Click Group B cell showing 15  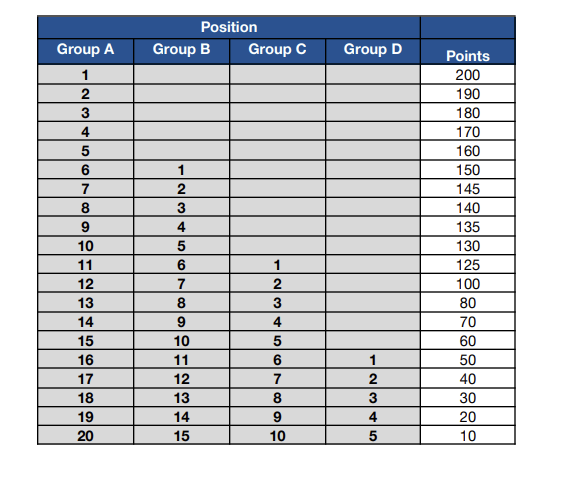pos(181,435)
